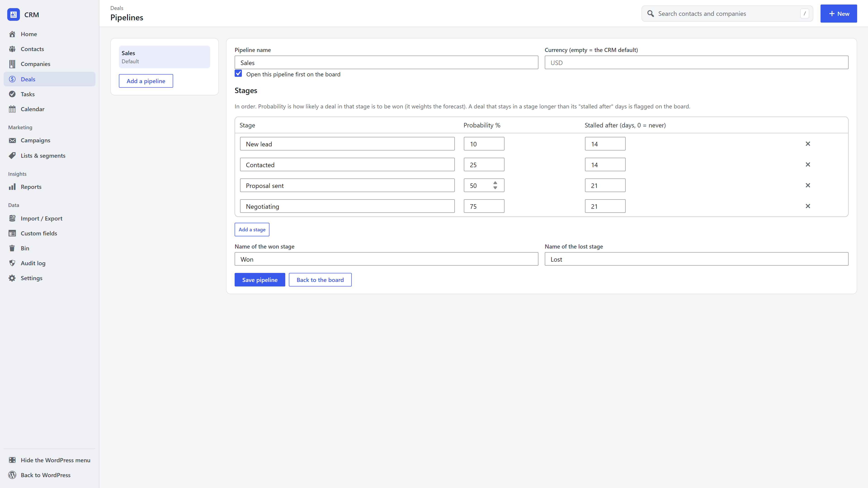This screenshot has height=488, width=868.
Task: Click the search magnifier icon
Action: tap(651, 14)
